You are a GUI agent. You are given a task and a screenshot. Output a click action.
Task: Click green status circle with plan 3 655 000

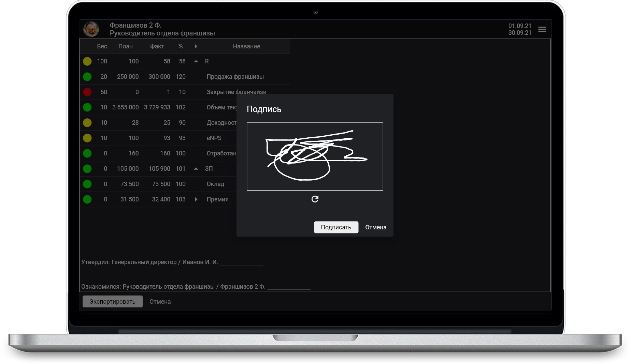point(87,107)
